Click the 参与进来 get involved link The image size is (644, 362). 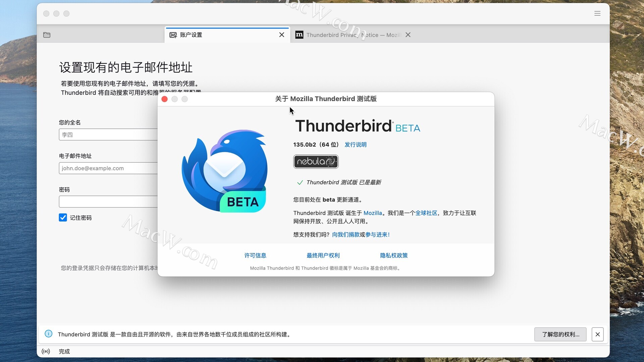pos(377,235)
